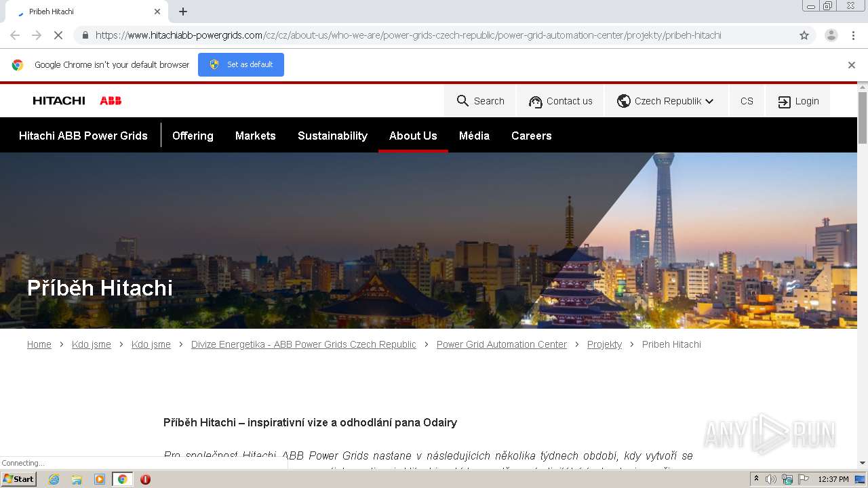Click the Contact us headset icon
Image resolution: width=868 pixels, height=488 pixels.
[536, 102]
